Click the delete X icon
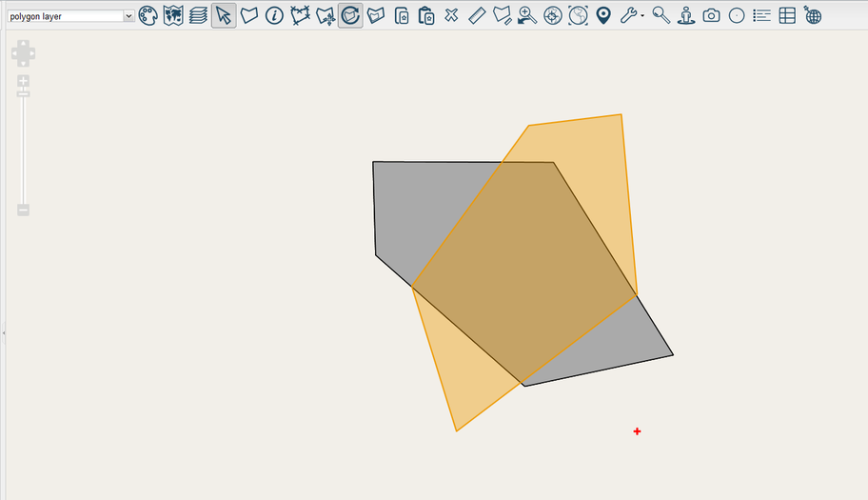The width and height of the screenshot is (868, 500). click(x=451, y=15)
